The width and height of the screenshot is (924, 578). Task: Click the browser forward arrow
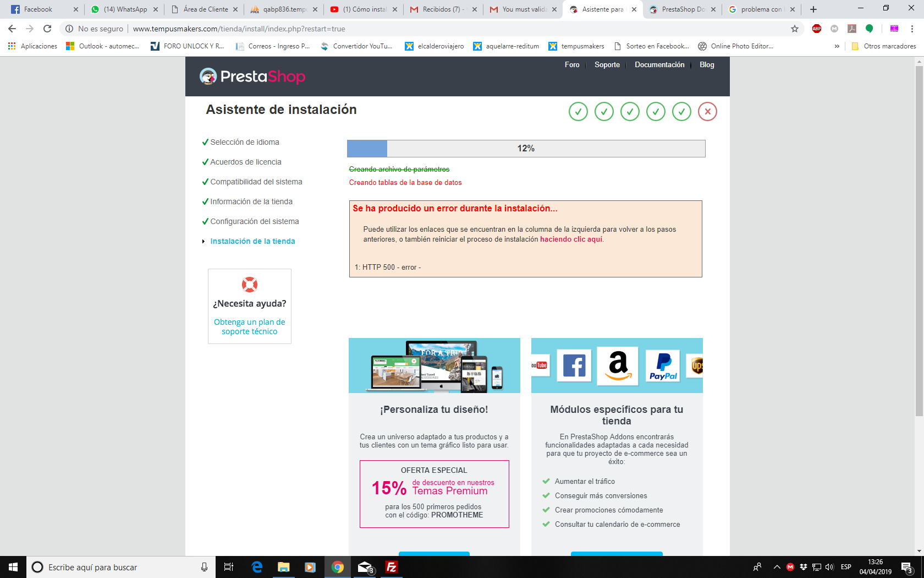coord(30,29)
